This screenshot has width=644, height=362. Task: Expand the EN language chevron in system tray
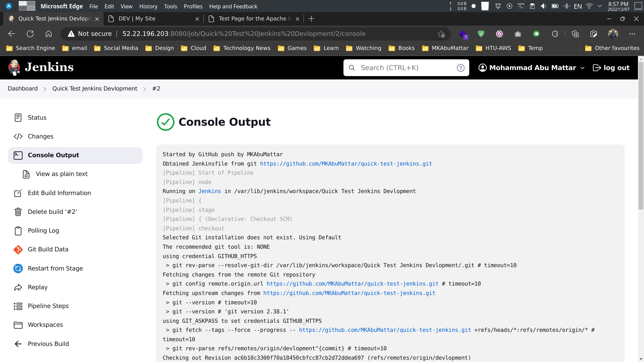pyautogui.click(x=600, y=6)
